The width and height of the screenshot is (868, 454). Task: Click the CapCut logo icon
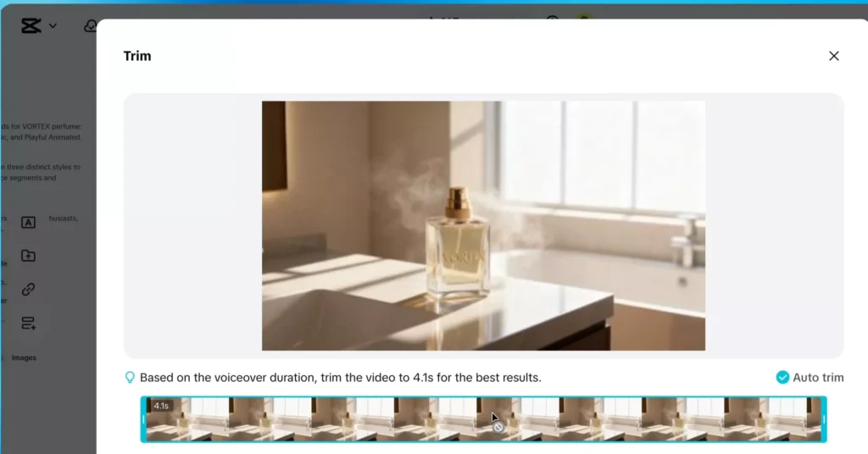[x=31, y=25]
